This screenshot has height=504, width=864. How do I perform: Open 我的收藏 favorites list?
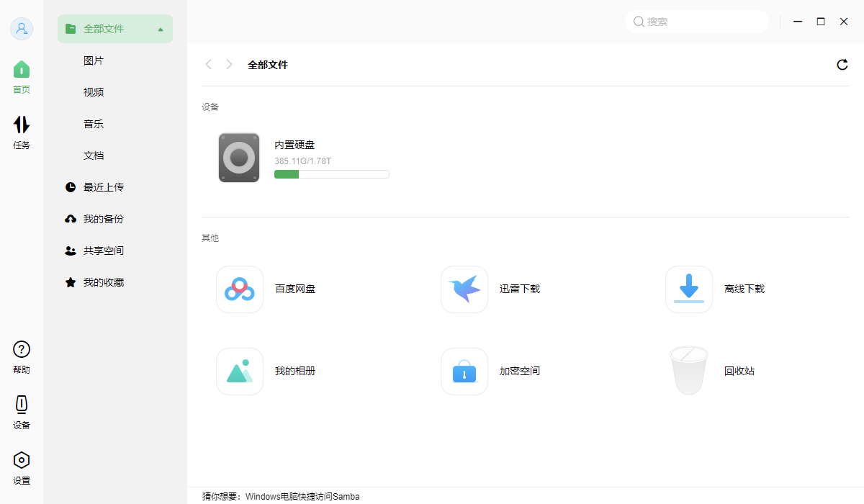(x=103, y=282)
